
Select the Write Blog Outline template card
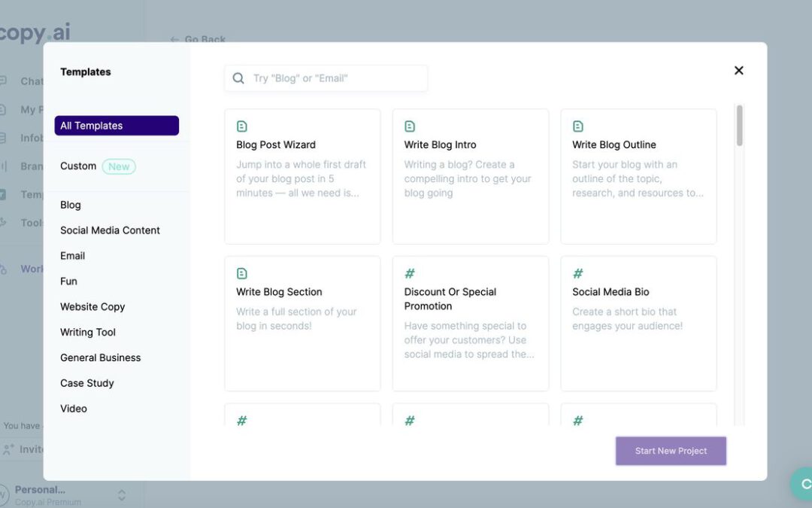click(x=638, y=175)
